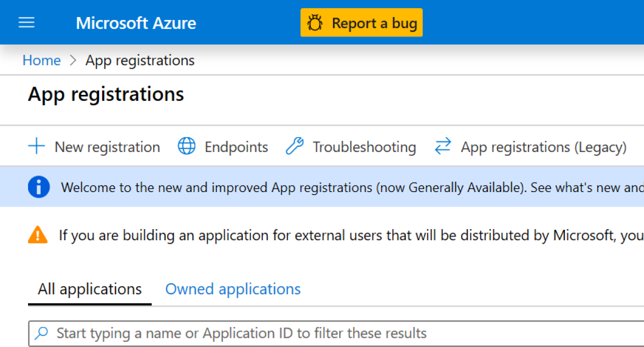Click the App registrations breadcrumb item
644x347 pixels.
[x=140, y=61]
